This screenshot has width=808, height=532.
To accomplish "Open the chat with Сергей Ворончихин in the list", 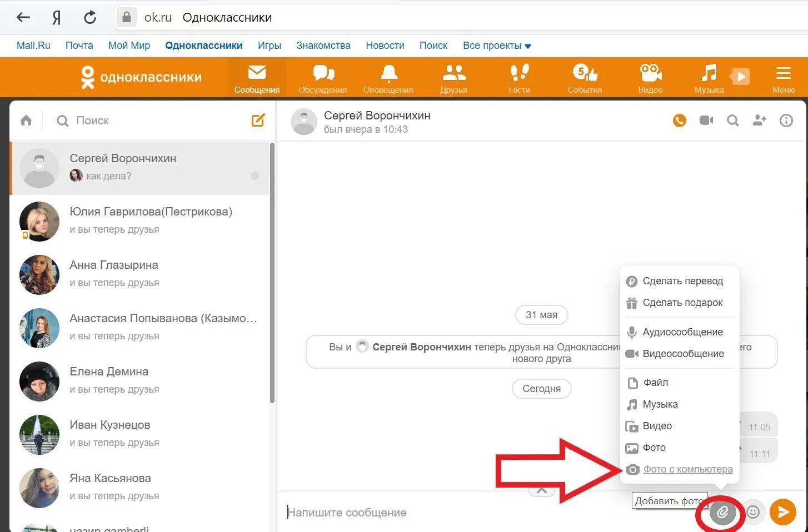I will (x=140, y=168).
